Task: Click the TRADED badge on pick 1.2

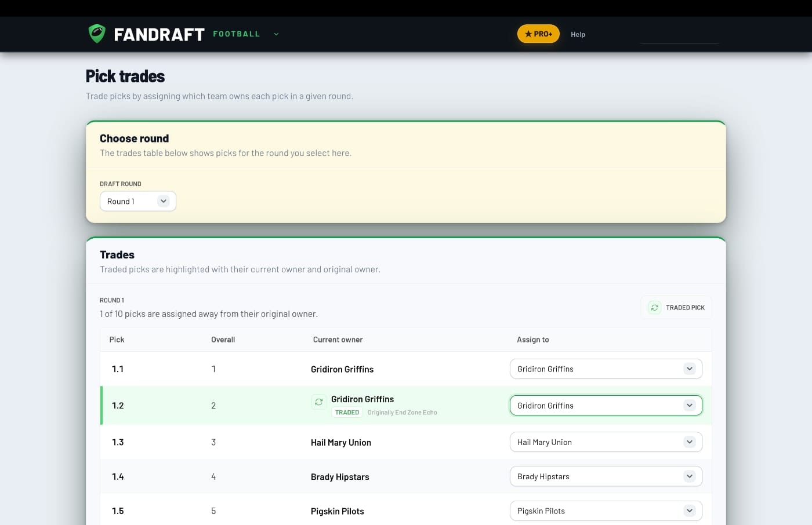Action: tap(347, 413)
